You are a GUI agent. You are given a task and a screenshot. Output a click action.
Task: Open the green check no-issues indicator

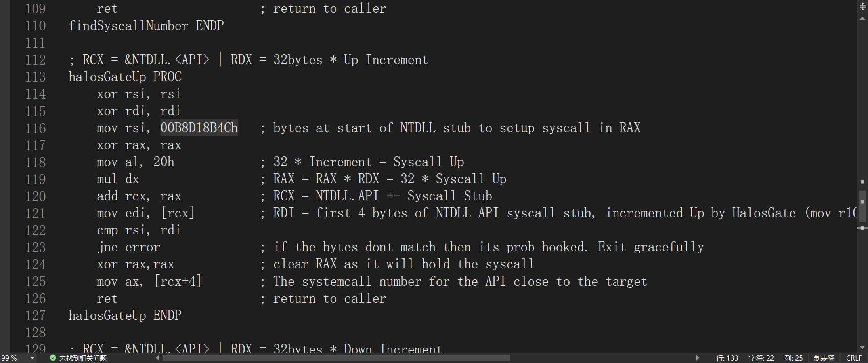point(78,358)
